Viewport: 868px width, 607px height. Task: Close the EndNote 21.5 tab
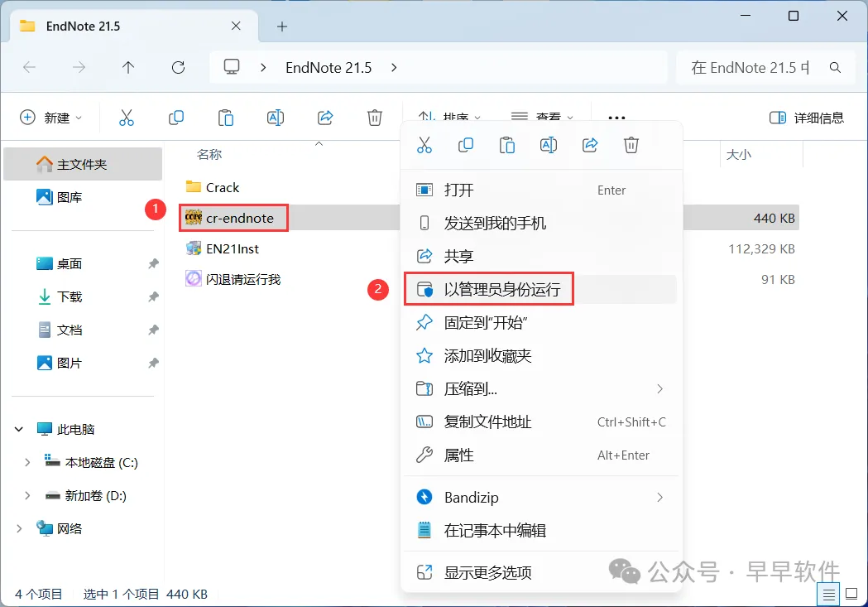[236, 26]
